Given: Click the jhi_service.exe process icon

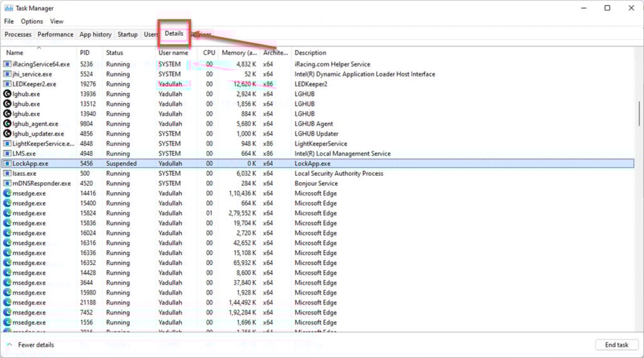Looking at the screenshot, I should coord(7,74).
